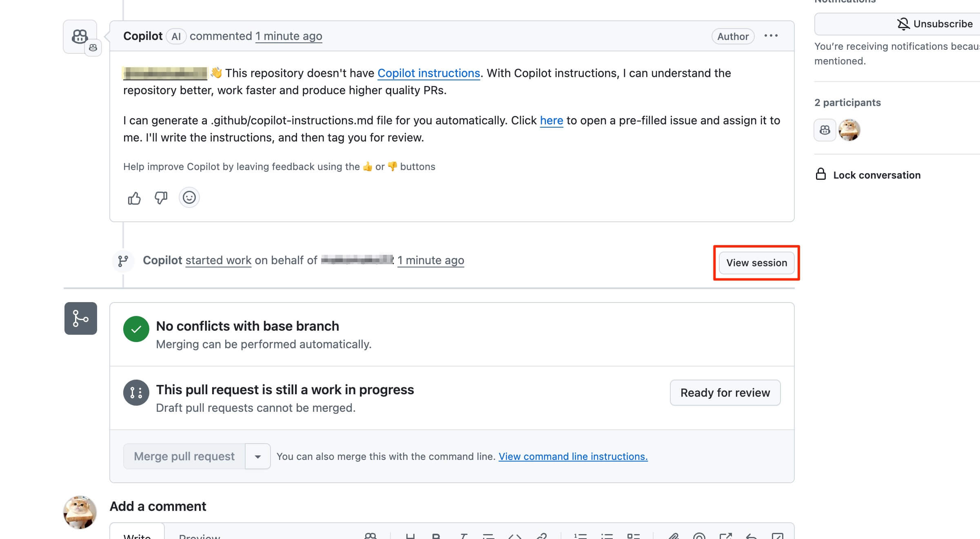Click the comment's '1 minute ago' timestamp
980x539 pixels.
288,36
